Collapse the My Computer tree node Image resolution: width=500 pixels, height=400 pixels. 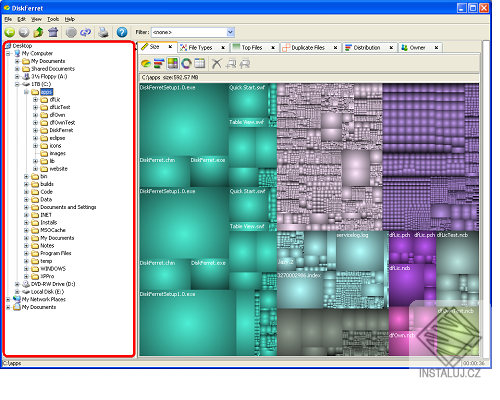(x=8, y=53)
